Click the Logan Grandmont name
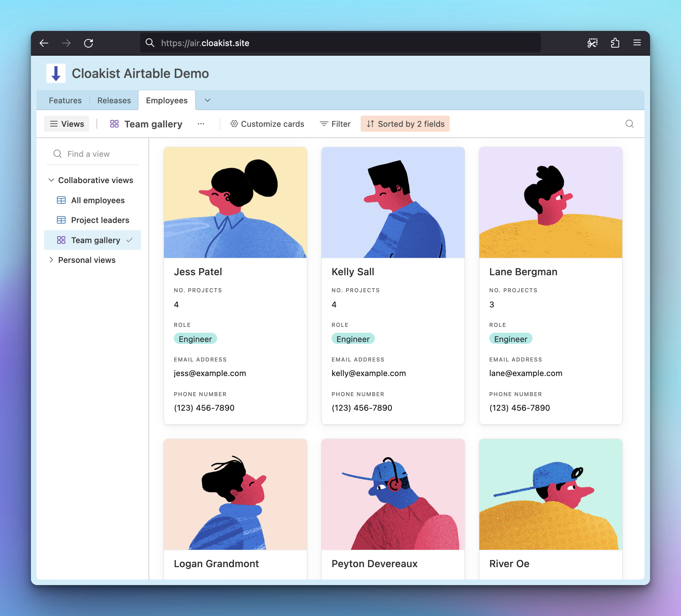 click(216, 564)
